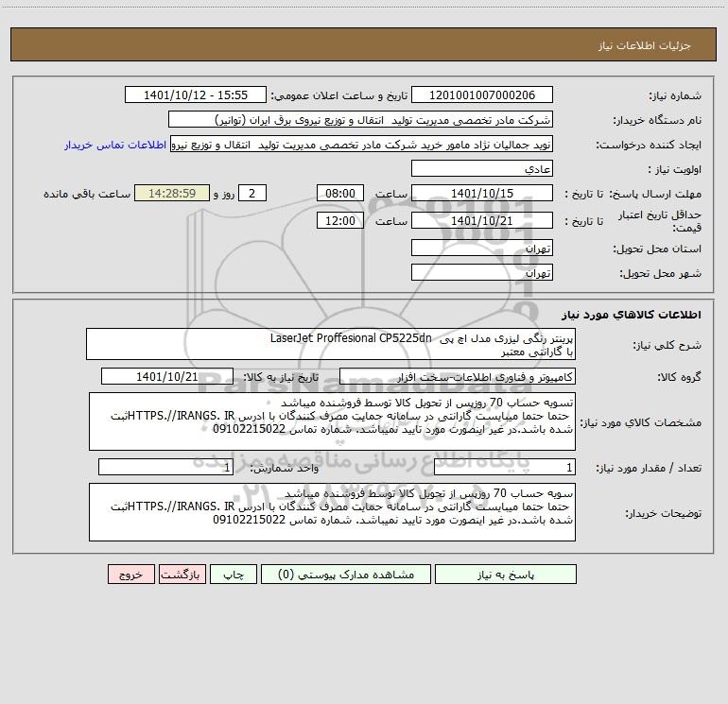Viewport: 728px width, 704px height.
Task: Click the شهر محل تحویل label
Action: [660, 274]
